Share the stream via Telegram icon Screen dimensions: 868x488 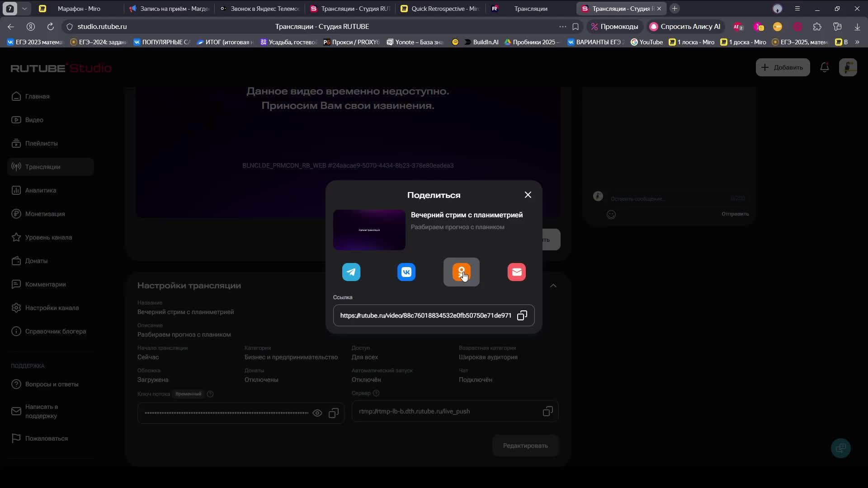351,272
